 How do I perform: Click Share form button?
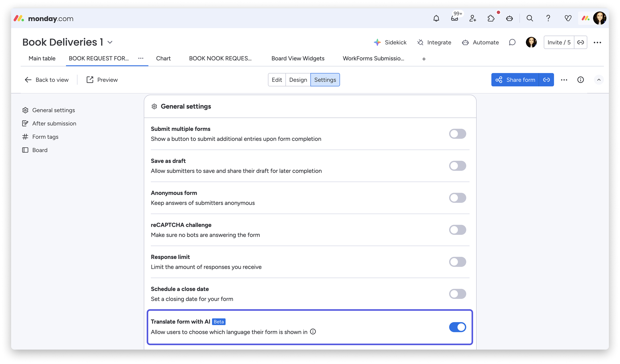click(x=515, y=80)
